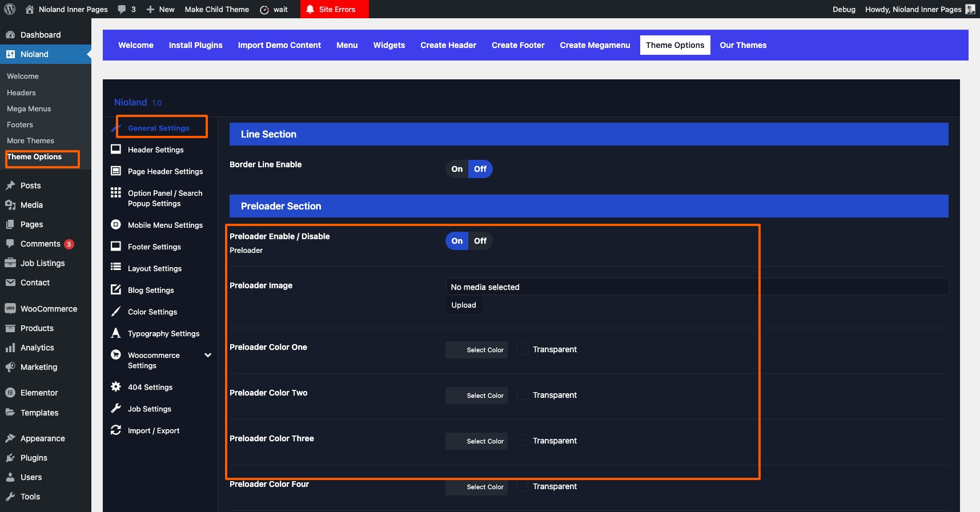Click the Preloader Image media field

pos(696,287)
